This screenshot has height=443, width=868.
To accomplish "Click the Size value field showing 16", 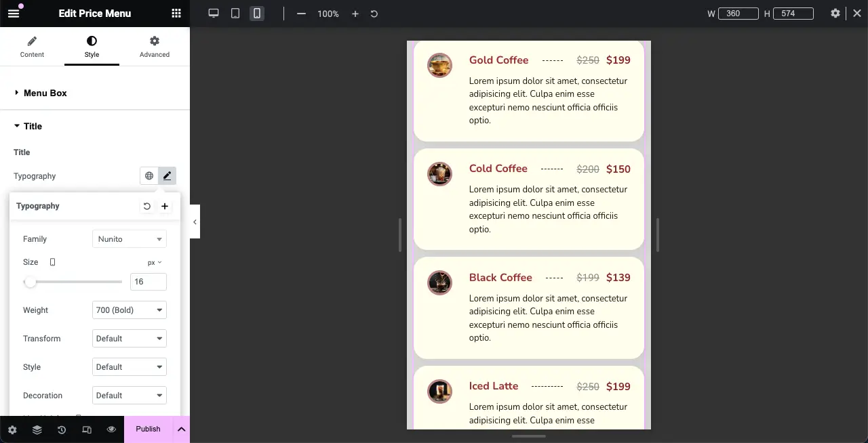I will pos(149,282).
